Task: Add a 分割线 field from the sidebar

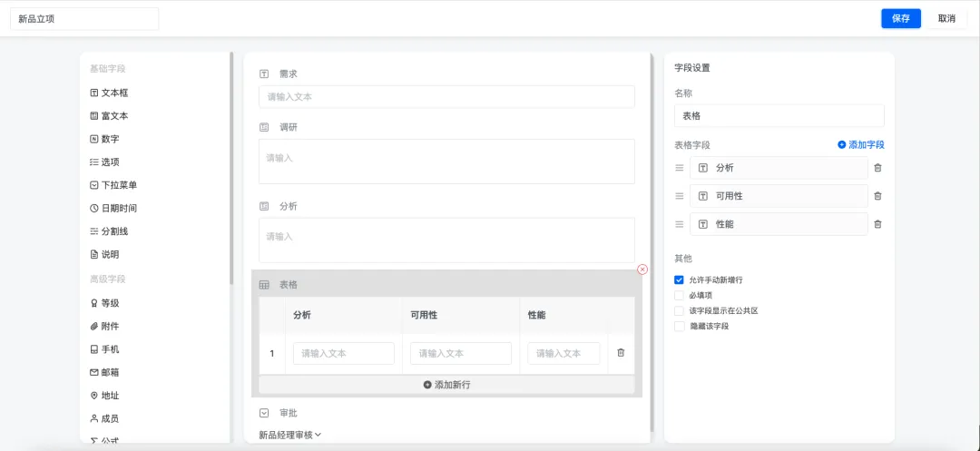Action: tap(110, 231)
